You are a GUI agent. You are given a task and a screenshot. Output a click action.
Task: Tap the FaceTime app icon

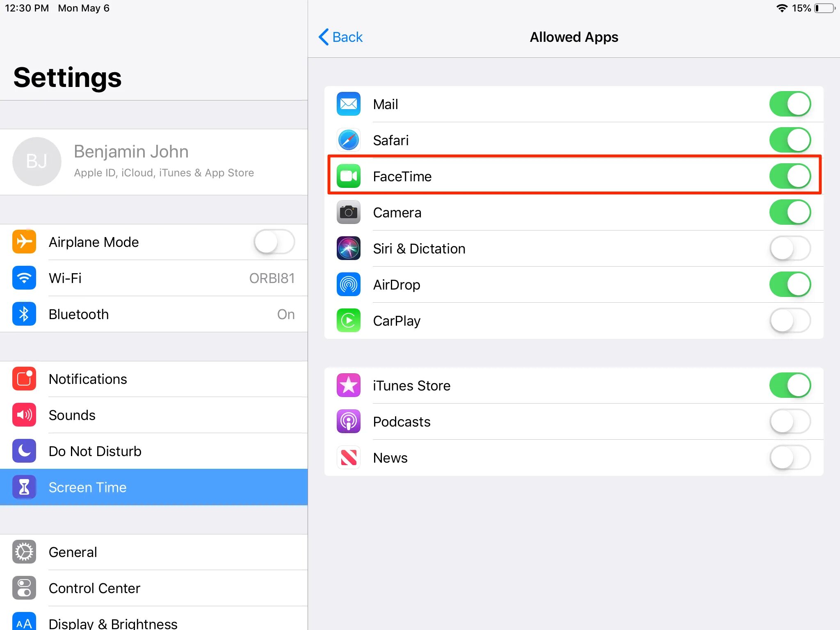pos(348,176)
